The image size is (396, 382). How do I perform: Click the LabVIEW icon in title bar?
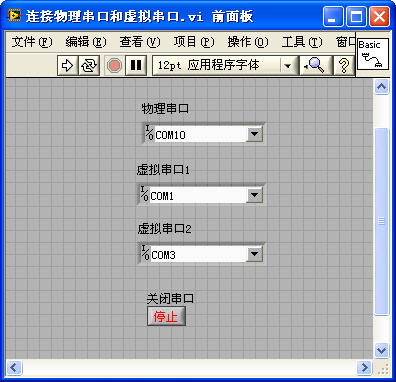(14, 15)
